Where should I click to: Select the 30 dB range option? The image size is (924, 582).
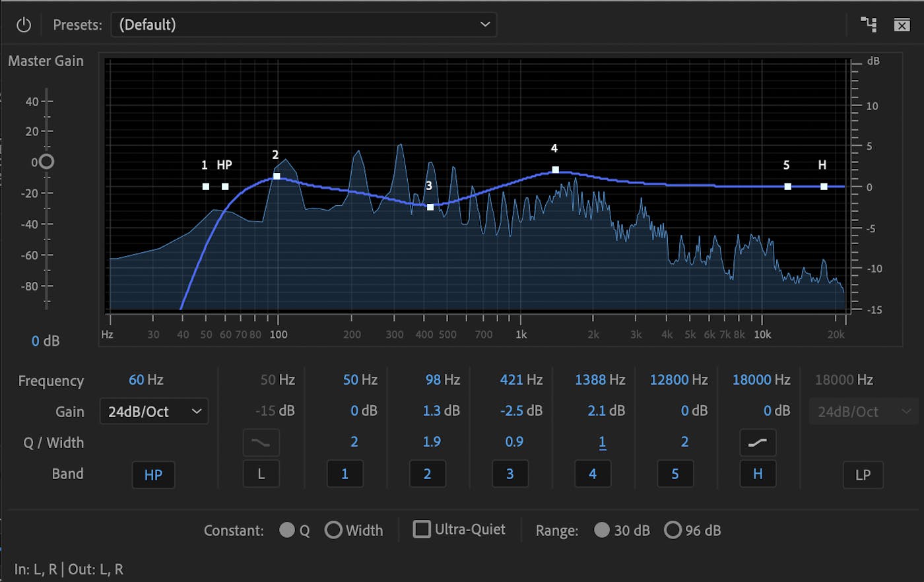[x=602, y=530]
